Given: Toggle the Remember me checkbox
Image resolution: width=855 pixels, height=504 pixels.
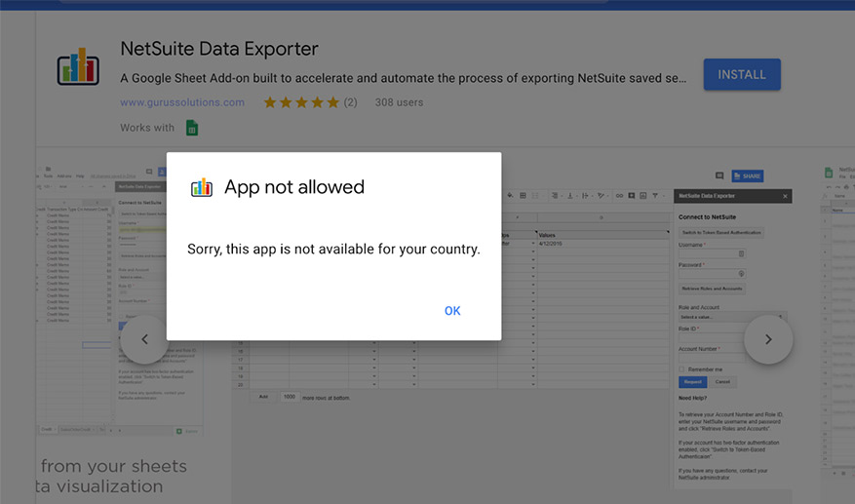Looking at the screenshot, I should [681, 369].
